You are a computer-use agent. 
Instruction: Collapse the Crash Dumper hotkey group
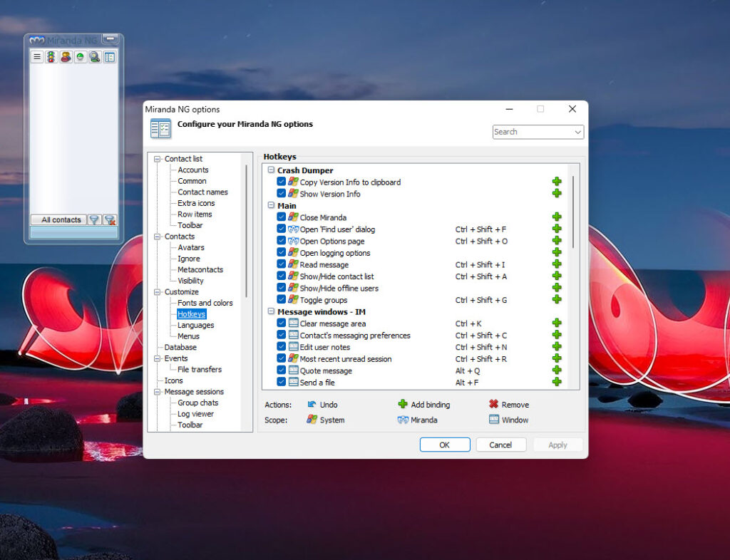coord(271,170)
